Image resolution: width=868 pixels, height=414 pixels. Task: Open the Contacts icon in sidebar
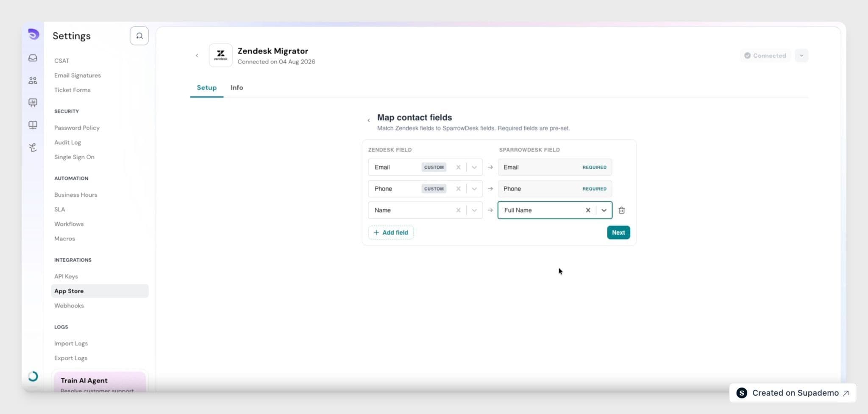click(x=33, y=81)
